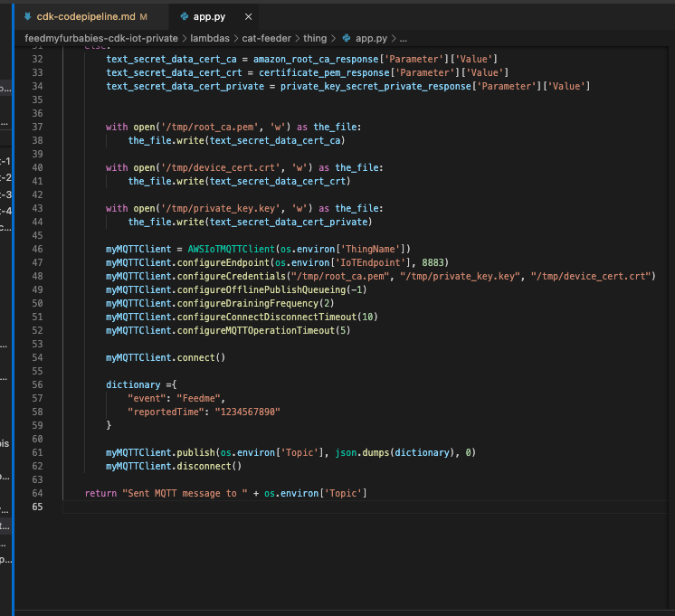Click certificate_pem_response on line 33
The image size is (675, 616).
[x=324, y=72]
